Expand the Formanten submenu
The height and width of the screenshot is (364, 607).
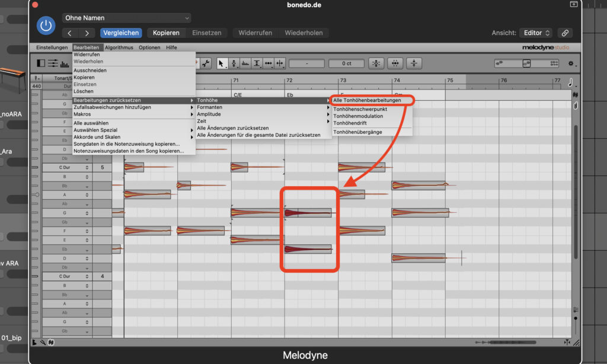pos(263,107)
